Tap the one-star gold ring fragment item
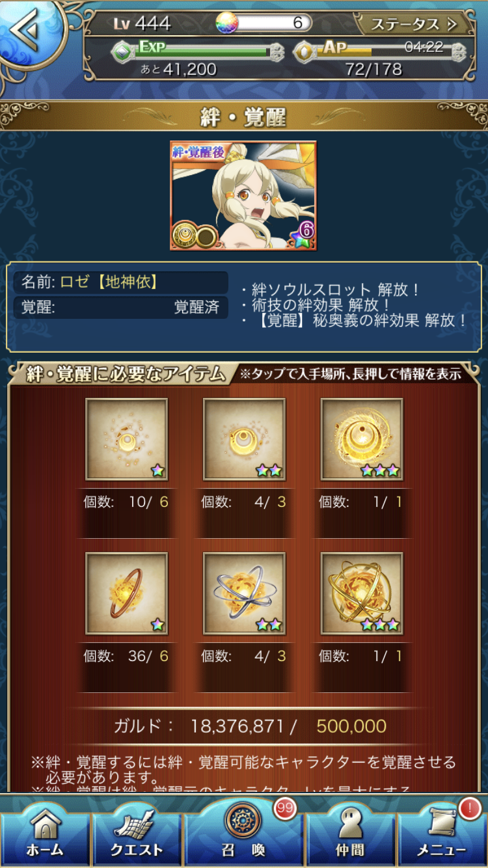The height and width of the screenshot is (868, 488). pos(126,439)
